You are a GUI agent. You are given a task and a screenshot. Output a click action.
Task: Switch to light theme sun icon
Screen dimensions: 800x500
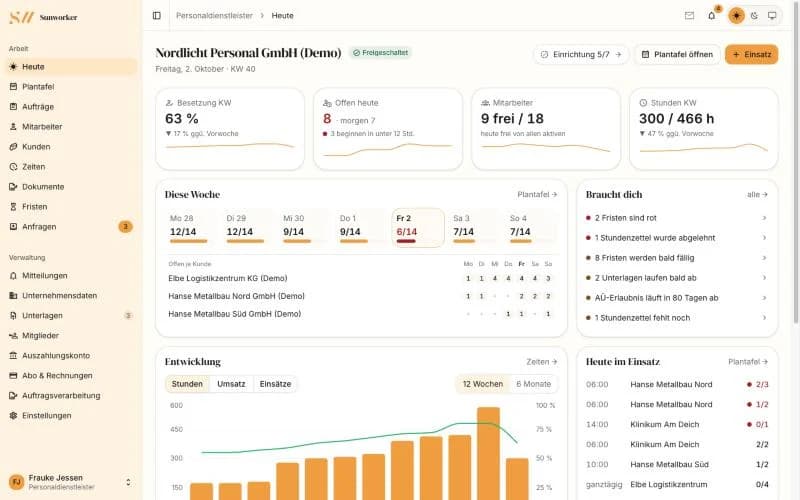736,16
